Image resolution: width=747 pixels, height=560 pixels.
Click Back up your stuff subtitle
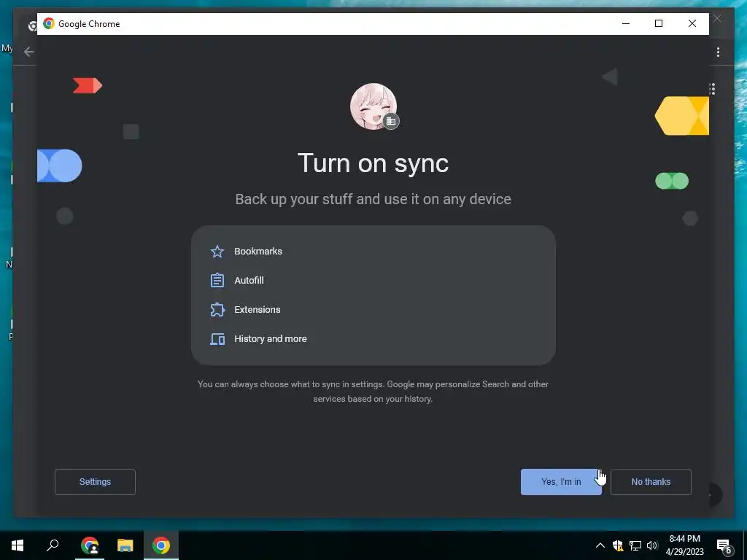373,199
